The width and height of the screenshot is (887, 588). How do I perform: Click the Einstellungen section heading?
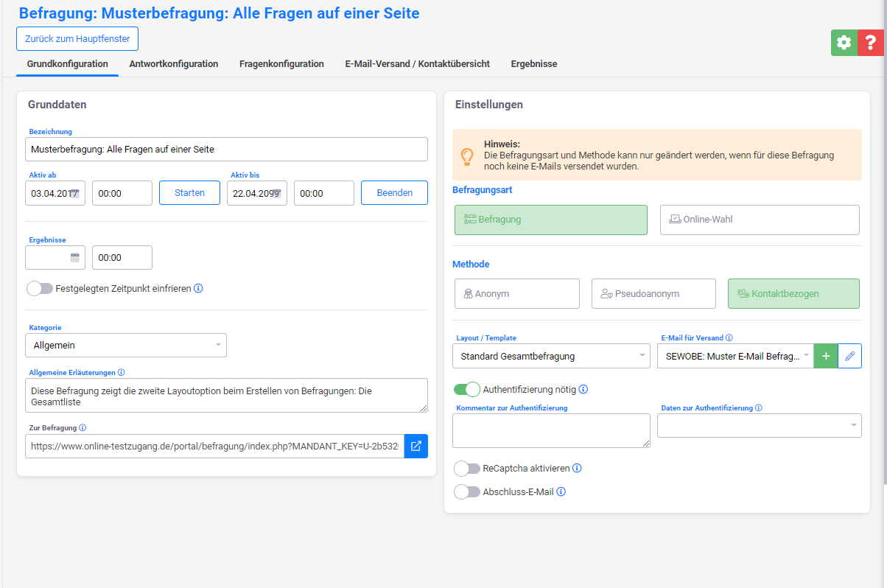[x=489, y=105]
